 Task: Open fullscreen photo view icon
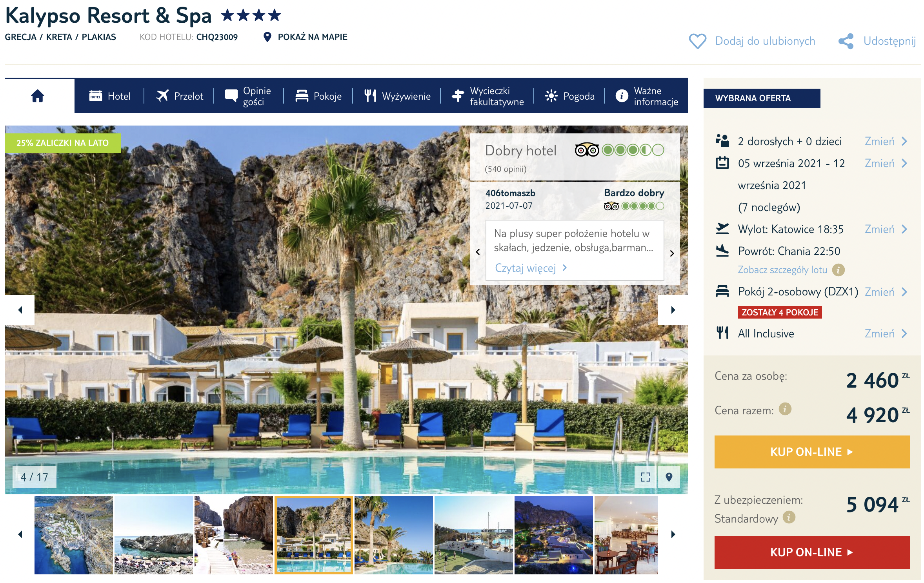pyautogui.click(x=645, y=477)
